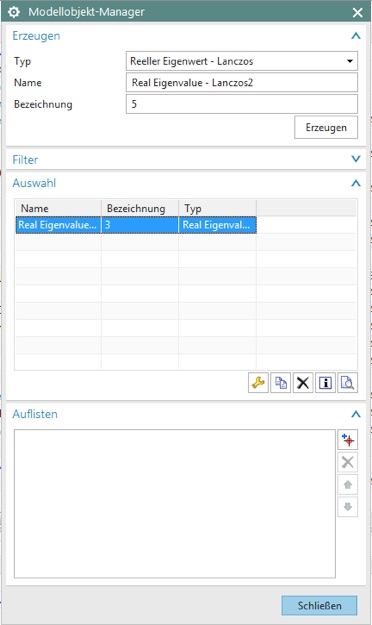Select the 'Real Eigenvalue...' name cell

(x=58, y=225)
